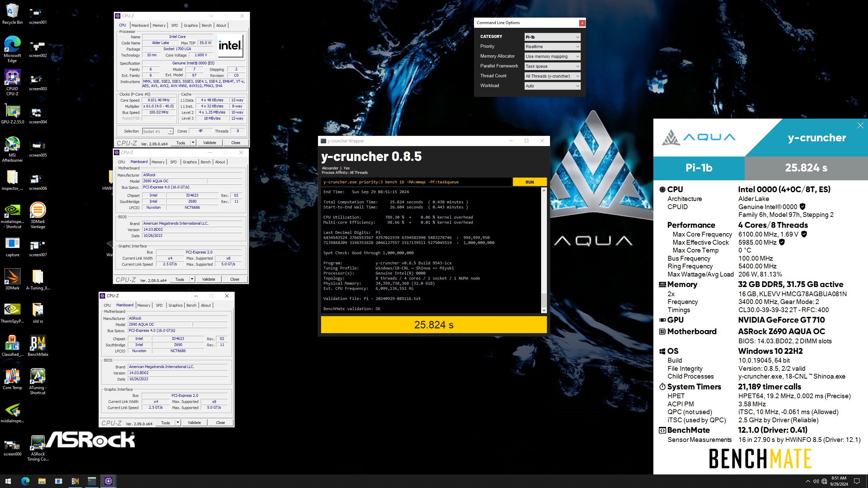Open the notification center in taskbar
Image resolution: width=868 pixels, height=488 pixels.
(x=856, y=481)
